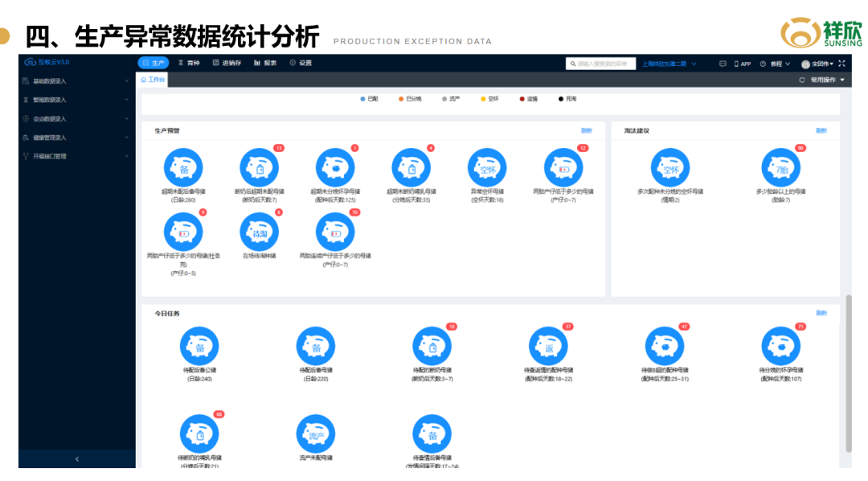Open the 待查返情的配种母猪 task icon
Image resolution: width=868 pixels, height=481 pixels.
[x=549, y=347]
